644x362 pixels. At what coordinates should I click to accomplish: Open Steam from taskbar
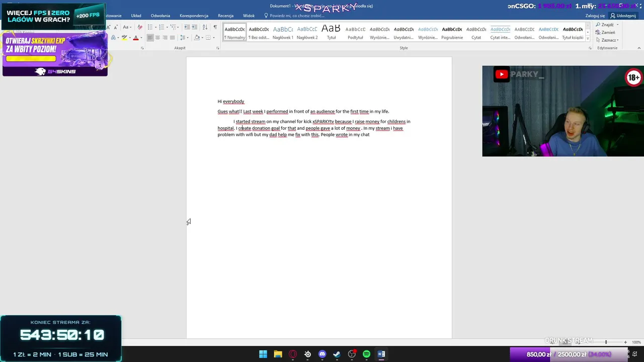337,354
